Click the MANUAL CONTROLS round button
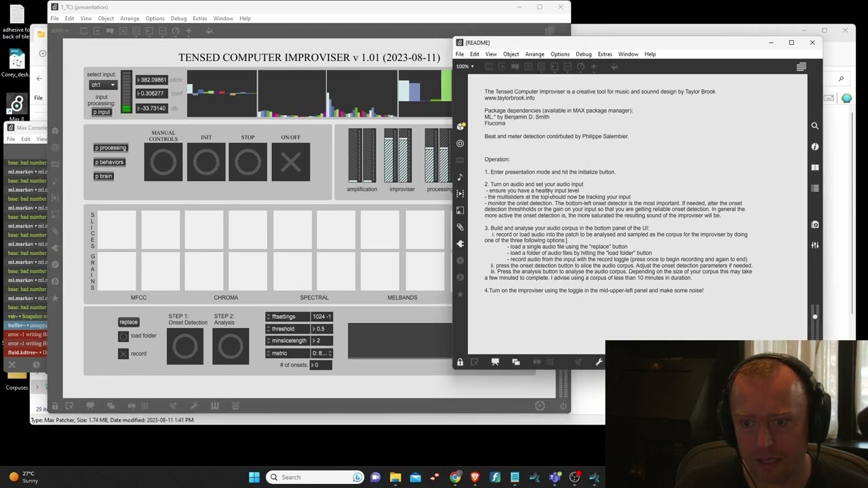Image resolution: width=868 pixels, height=488 pixels. click(163, 162)
